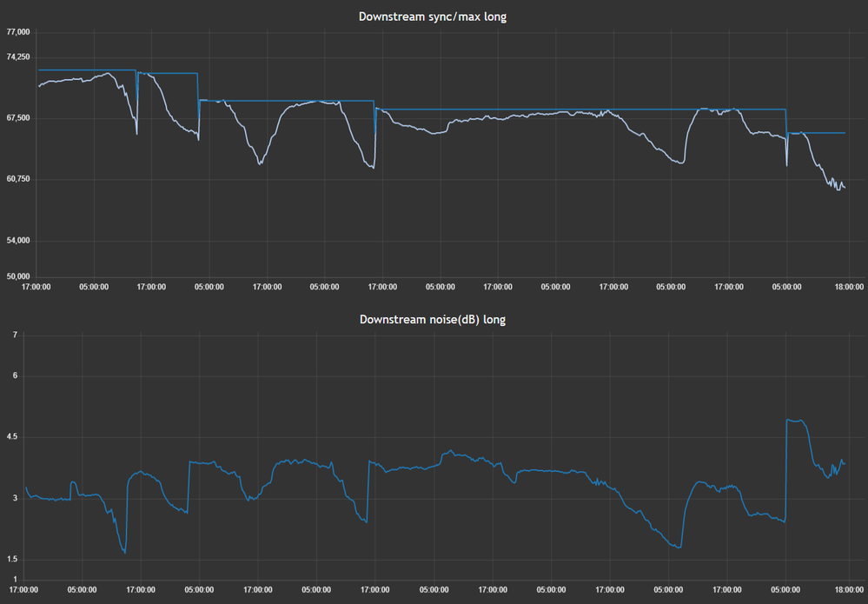
Task: Select the 50,000 y-axis baseline label
Action: [18, 276]
